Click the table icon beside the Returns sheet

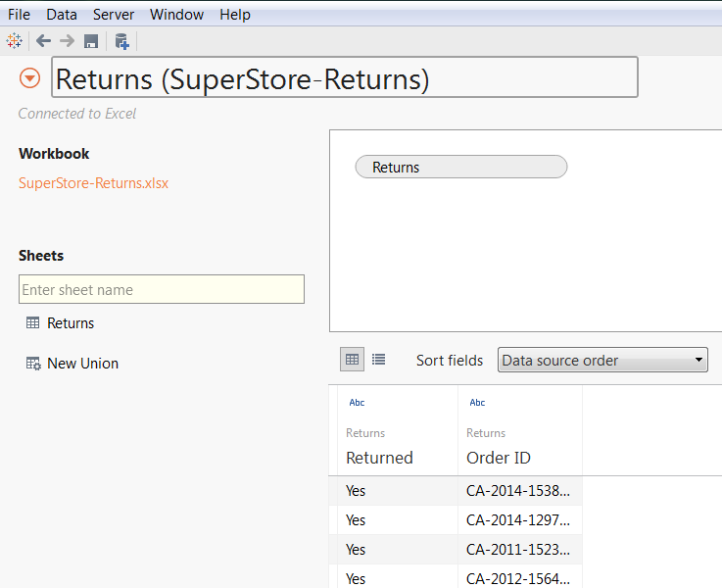(32, 322)
